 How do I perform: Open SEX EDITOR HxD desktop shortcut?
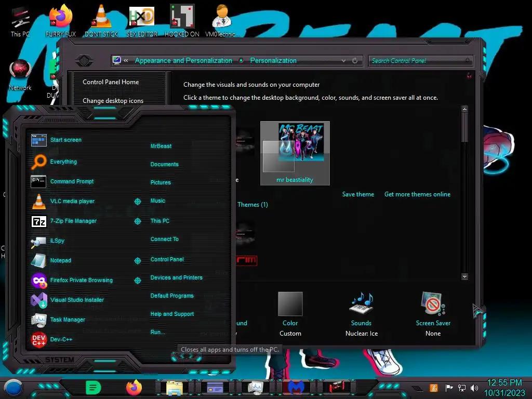tap(142, 21)
